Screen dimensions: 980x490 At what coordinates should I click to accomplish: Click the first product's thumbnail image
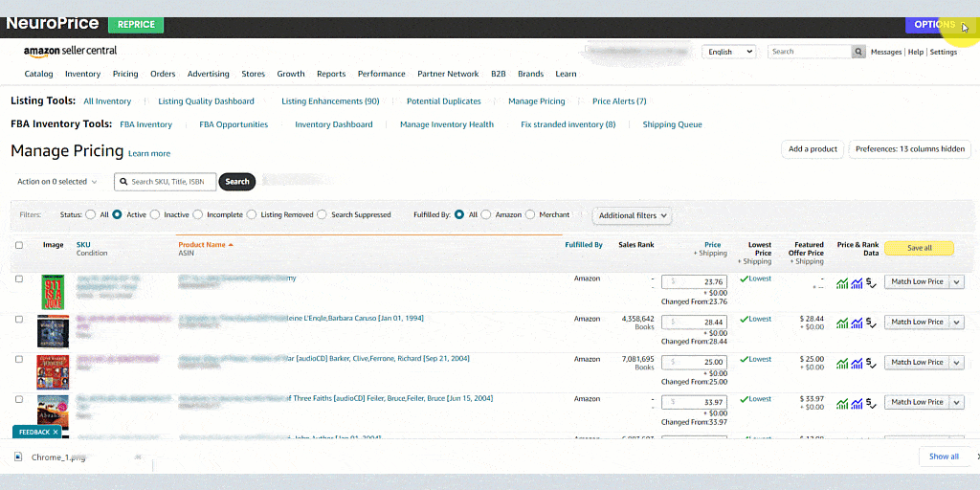point(53,292)
